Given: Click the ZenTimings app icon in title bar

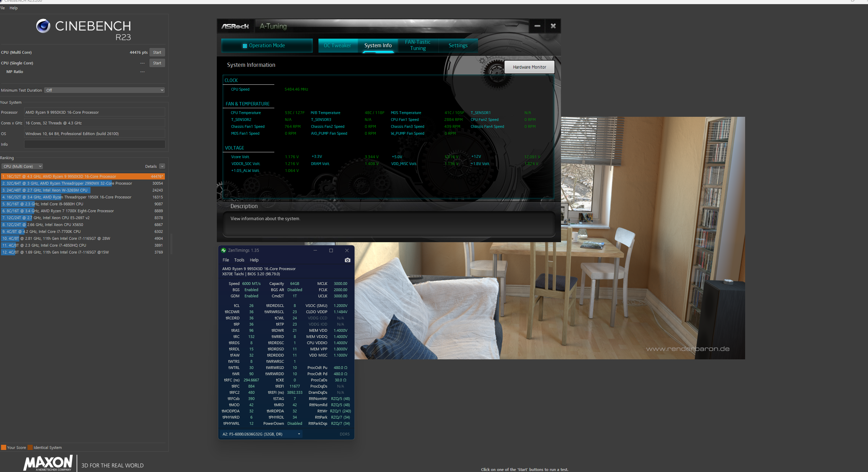Looking at the screenshot, I should (x=224, y=250).
